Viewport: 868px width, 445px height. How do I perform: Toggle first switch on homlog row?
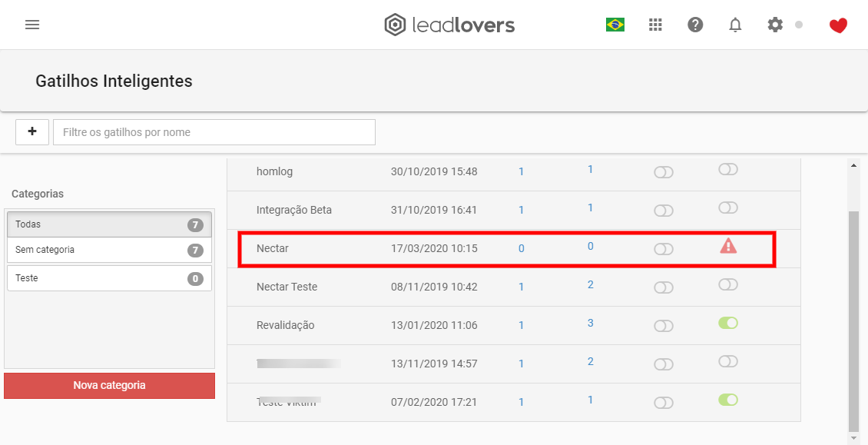click(x=663, y=172)
